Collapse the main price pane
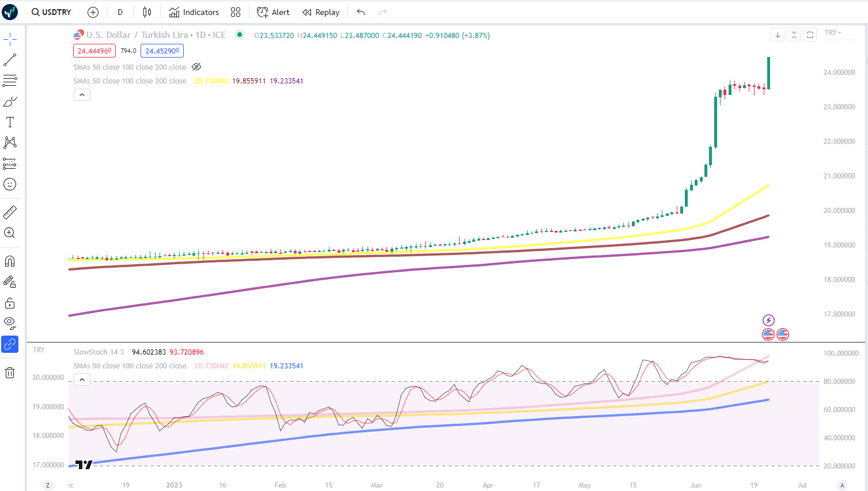 794,35
